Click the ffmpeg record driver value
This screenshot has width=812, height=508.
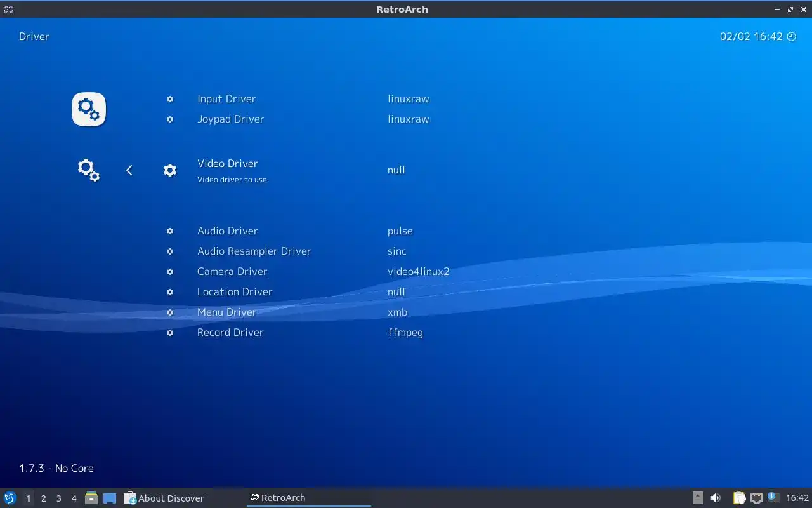click(x=405, y=333)
